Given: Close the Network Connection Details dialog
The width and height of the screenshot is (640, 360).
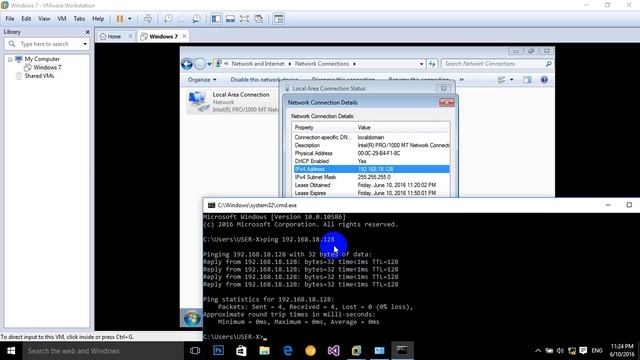Looking at the screenshot, I should 447,102.
